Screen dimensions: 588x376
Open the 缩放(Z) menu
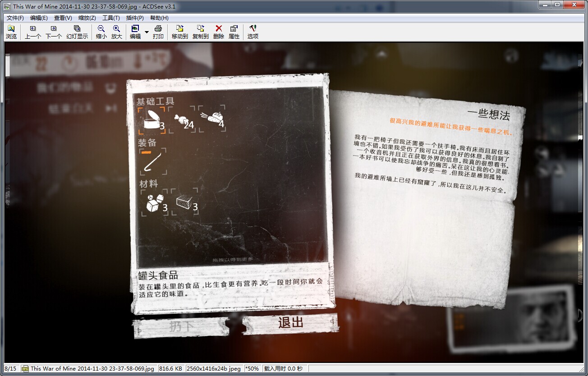tap(87, 18)
